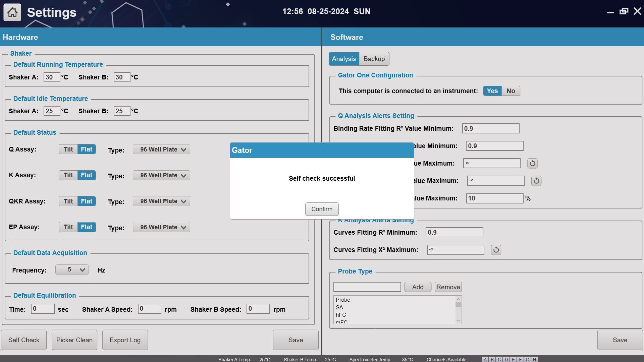The width and height of the screenshot is (644, 362).
Task: Select channel H indicator in status bar
Action: click(534, 359)
